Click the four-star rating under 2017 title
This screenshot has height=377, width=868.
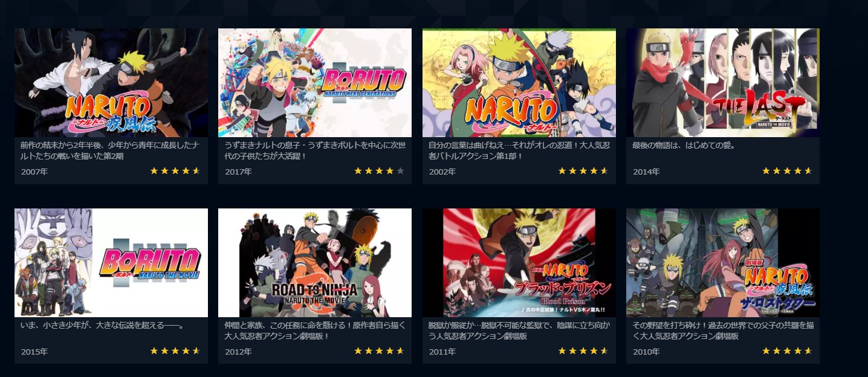[379, 171]
